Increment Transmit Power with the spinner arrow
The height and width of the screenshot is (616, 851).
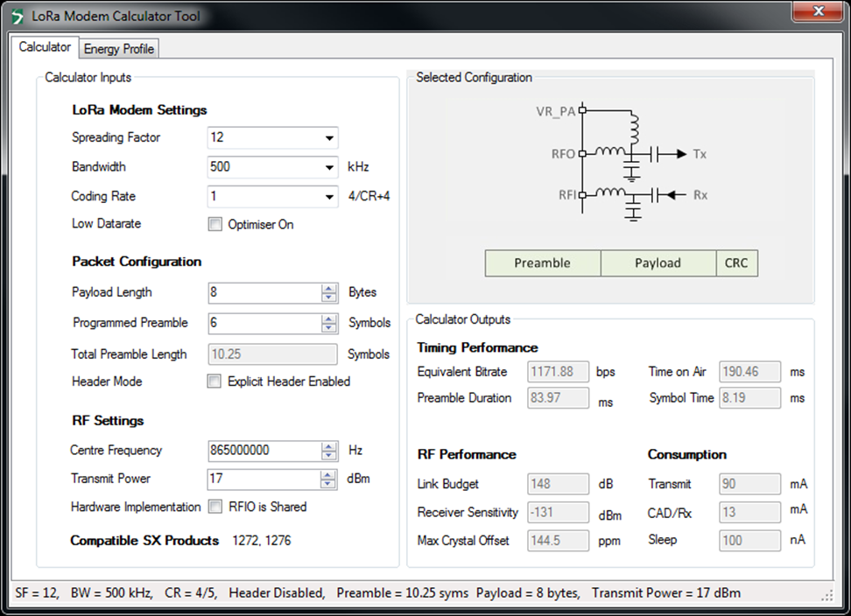pos(329,474)
